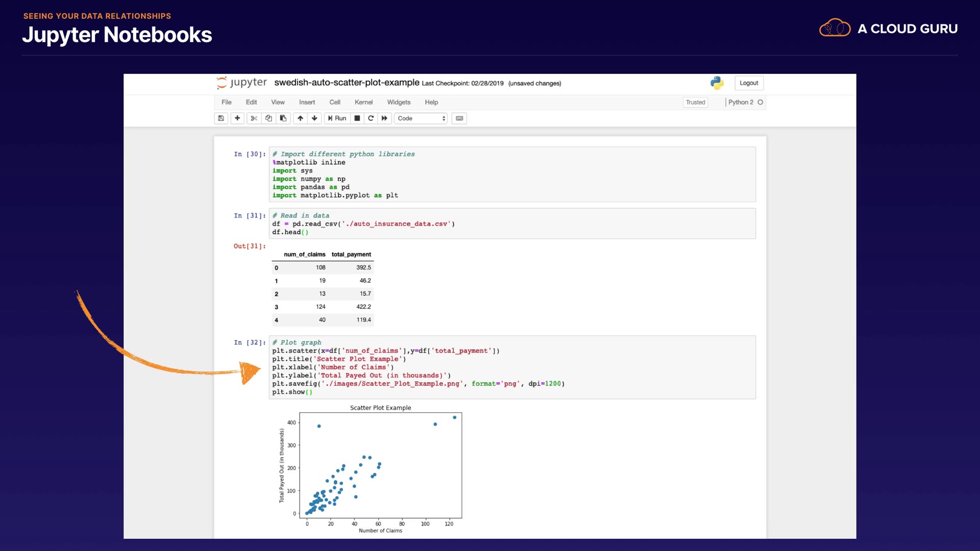980x551 pixels.
Task: Open the command palette keyboard icon
Action: point(459,118)
